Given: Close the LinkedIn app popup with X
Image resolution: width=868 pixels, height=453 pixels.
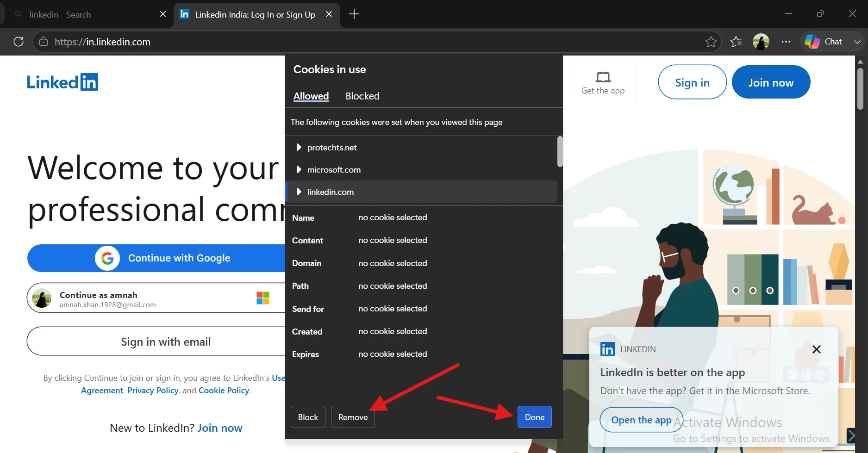Looking at the screenshot, I should point(817,349).
